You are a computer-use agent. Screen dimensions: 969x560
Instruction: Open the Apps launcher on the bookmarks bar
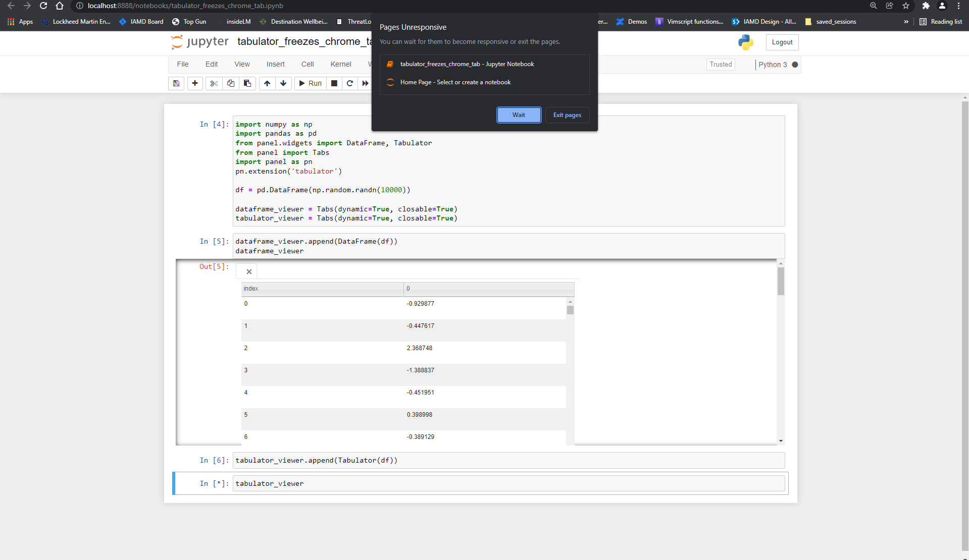tap(10, 21)
